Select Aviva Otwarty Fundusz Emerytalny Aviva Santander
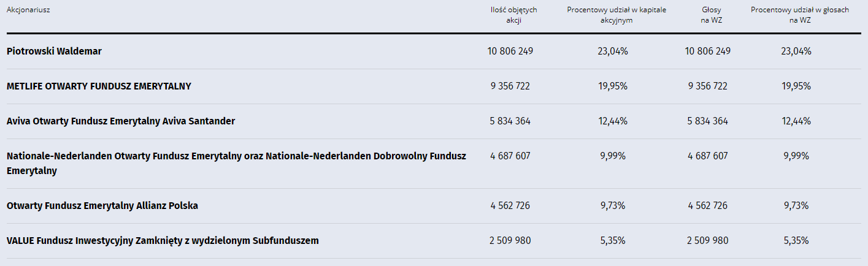Image resolution: width=868 pixels, height=266 pixels. pyautogui.click(x=121, y=121)
